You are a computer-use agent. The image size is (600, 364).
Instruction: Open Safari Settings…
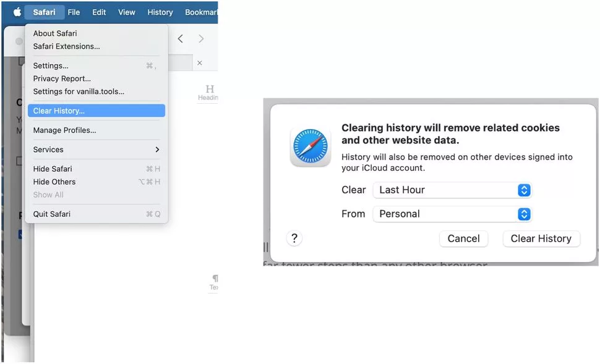click(x=96, y=66)
